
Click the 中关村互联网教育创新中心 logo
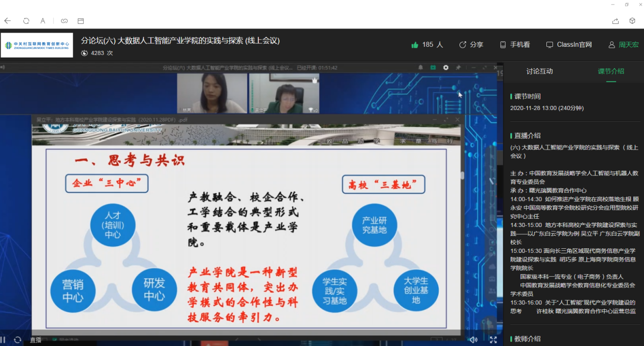(37, 45)
